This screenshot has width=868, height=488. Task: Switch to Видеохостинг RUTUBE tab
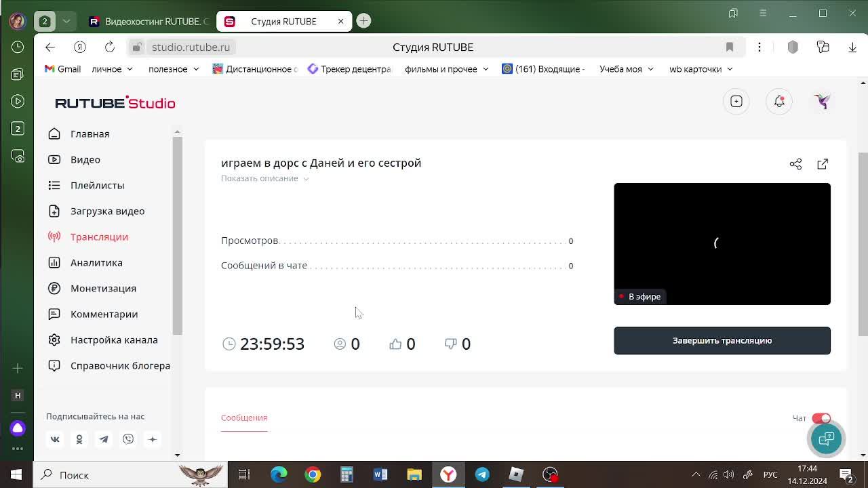(148, 21)
